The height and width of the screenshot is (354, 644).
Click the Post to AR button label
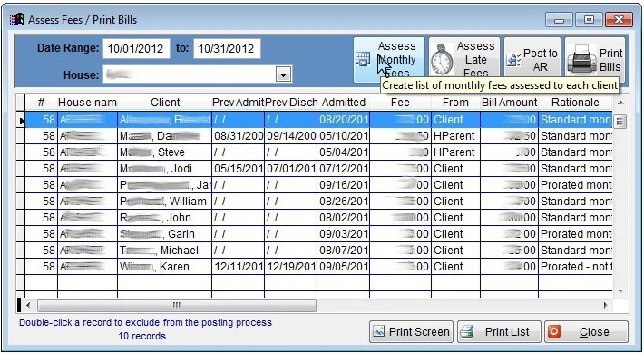click(x=540, y=60)
